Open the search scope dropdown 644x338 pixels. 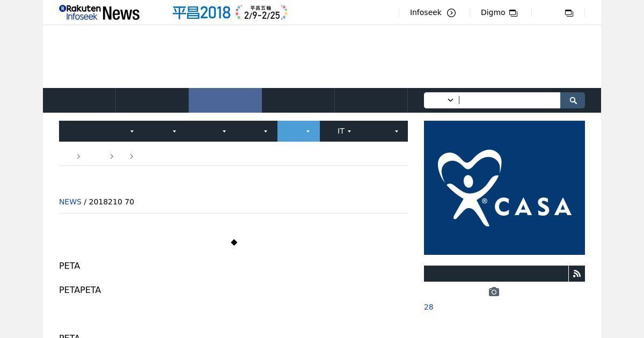(441, 100)
